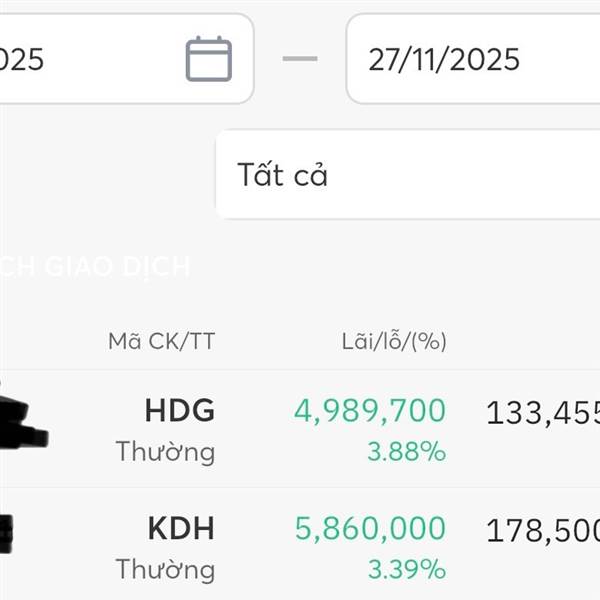The width and height of the screenshot is (600, 600).
Task: Click the "Thường" label under HDG
Action: (x=165, y=452)
